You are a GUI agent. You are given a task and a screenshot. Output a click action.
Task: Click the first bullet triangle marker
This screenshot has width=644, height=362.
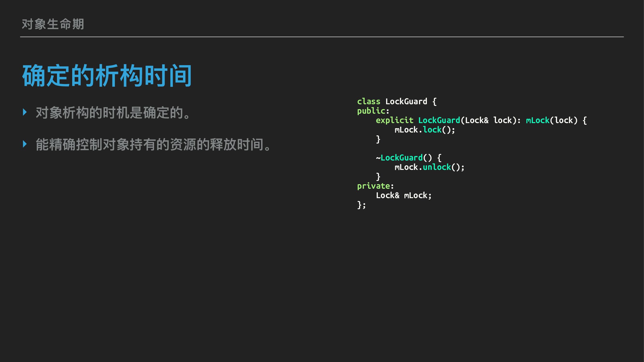(x=24, y=112)
